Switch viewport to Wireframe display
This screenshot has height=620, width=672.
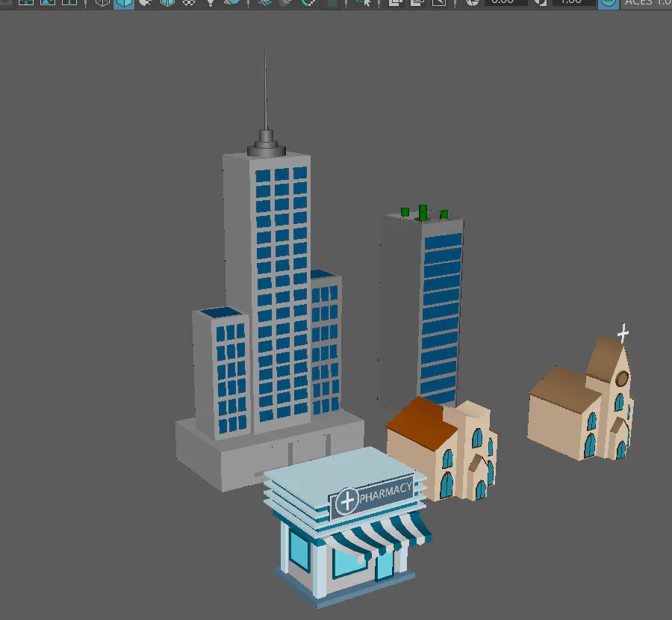[102, 2]
